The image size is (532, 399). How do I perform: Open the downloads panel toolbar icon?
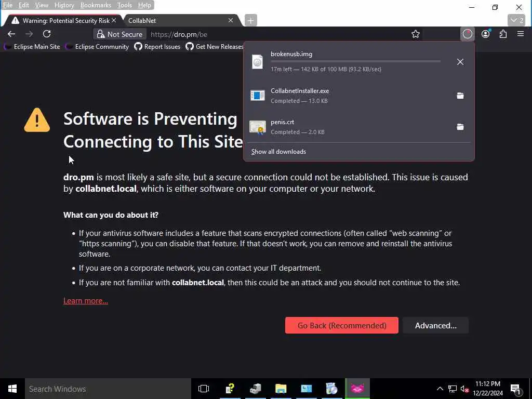coord(468,34)
